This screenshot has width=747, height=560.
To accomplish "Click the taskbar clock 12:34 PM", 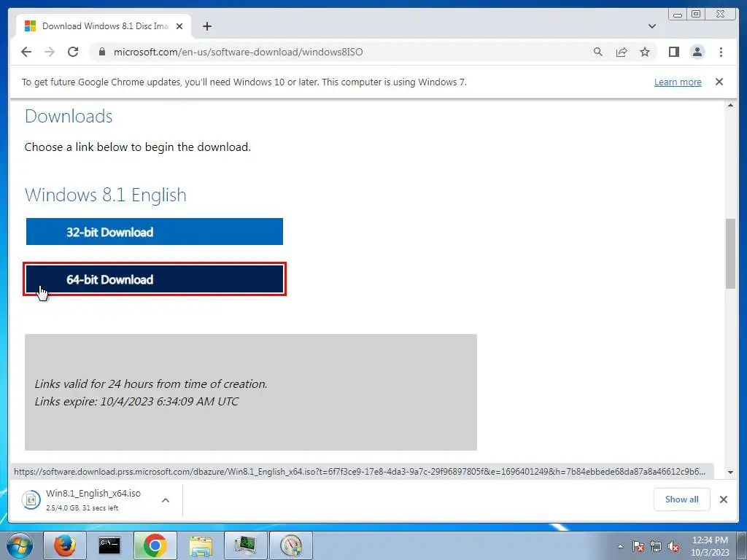I will pos(710,546).
